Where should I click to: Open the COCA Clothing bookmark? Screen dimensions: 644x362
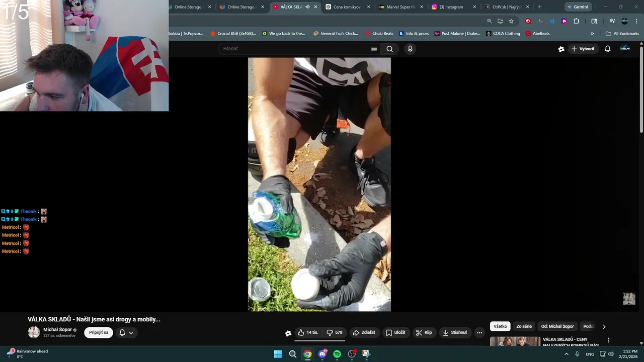click(x=503, y=34)
